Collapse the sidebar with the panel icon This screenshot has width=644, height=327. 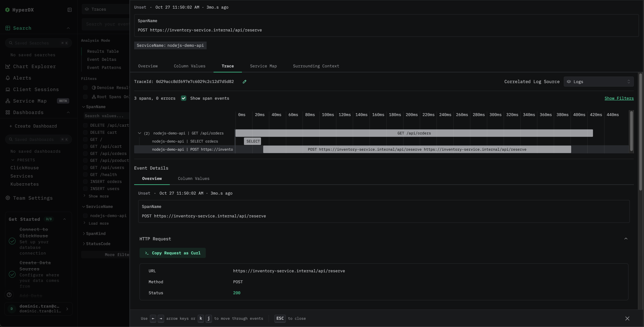pos(69,10)
